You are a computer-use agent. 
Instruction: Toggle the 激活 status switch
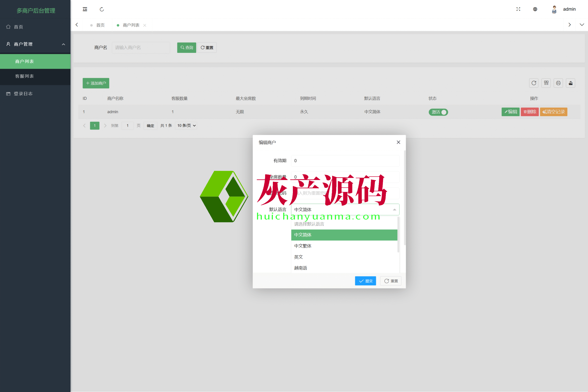click(438, 112)
